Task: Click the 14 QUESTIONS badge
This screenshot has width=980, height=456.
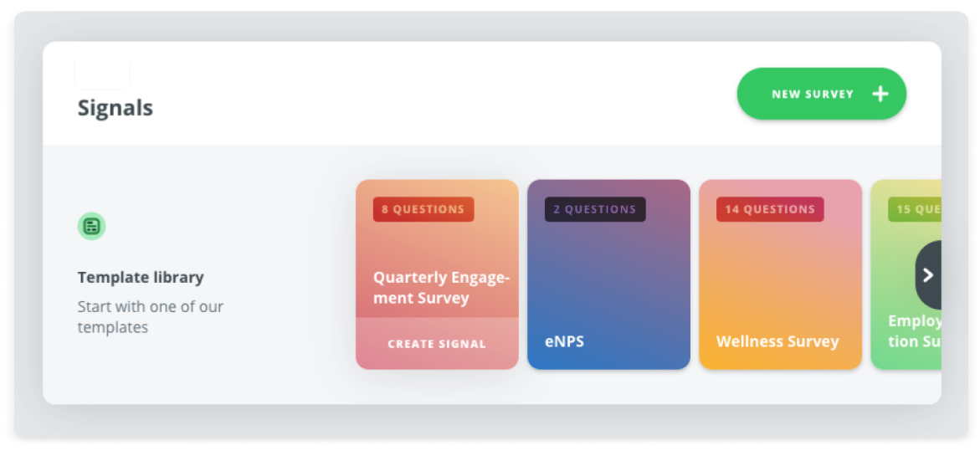Action: (x=770, y=209)
